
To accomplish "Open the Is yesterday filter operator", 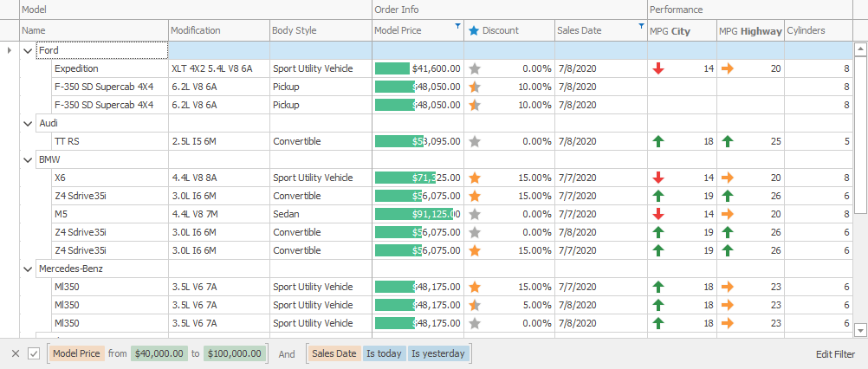I will [x=438, y=354].
